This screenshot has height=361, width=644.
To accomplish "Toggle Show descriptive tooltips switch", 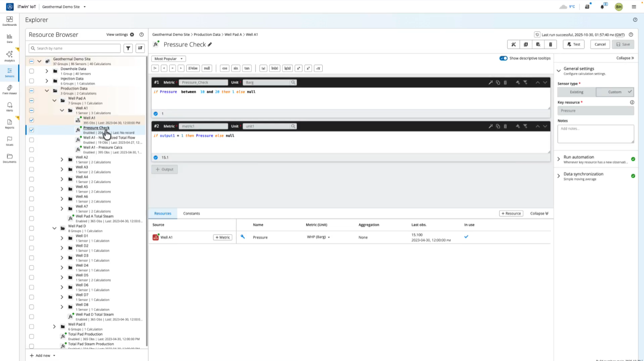I will 503,59.
